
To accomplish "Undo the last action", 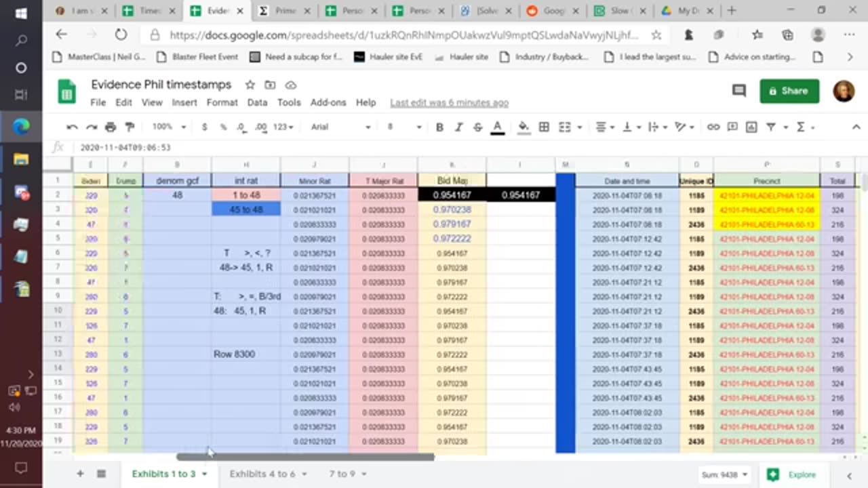I will pyautogui.click(x=72, y=127).
